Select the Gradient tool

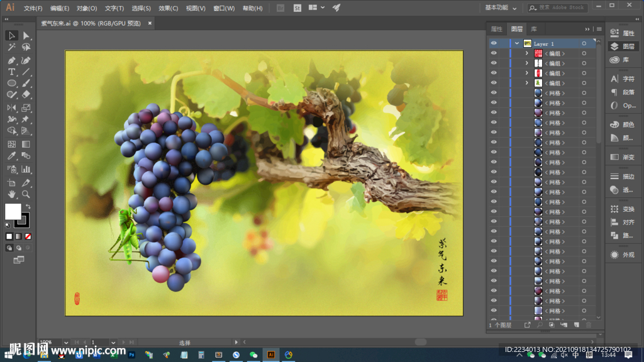26,145
